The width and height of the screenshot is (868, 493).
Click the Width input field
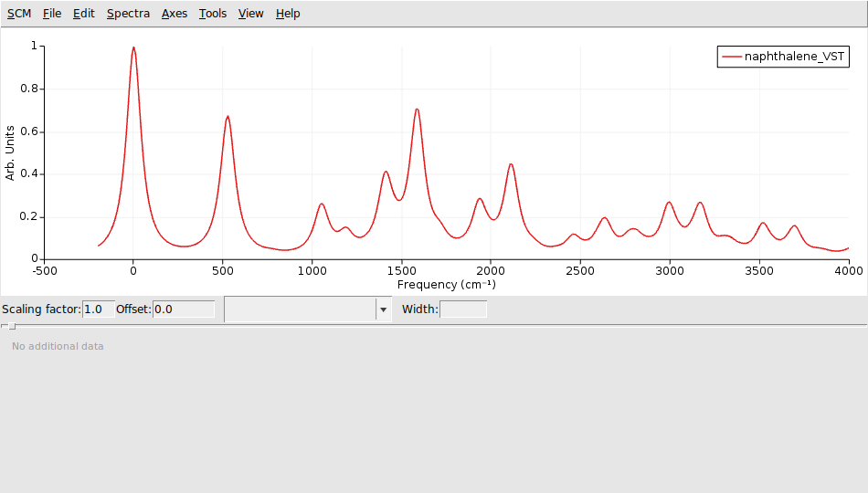click(463, 309)
